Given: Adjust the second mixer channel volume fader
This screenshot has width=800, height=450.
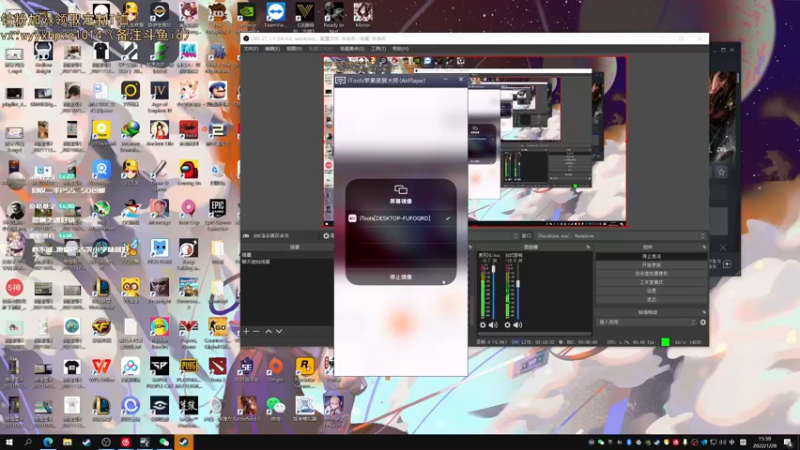Looking at the screenshot, I should [x=518, y=284].
